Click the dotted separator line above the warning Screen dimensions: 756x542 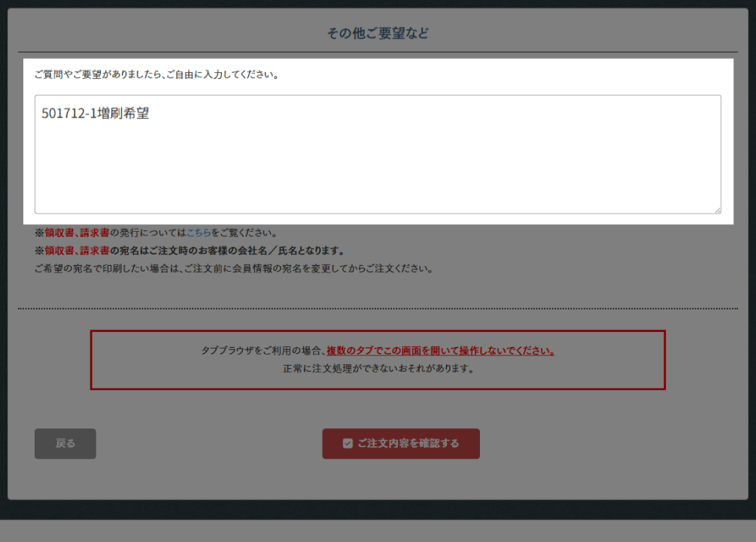tap(378, 309)
